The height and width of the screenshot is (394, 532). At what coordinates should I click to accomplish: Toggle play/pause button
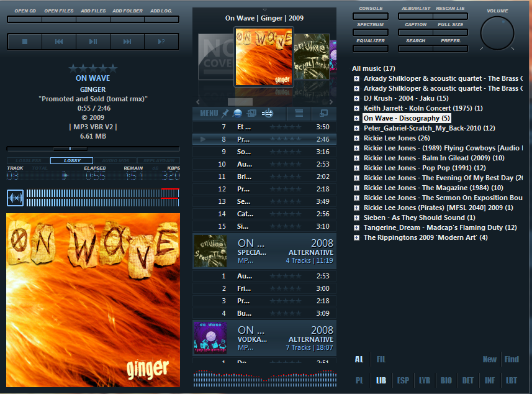pos(93,42)
